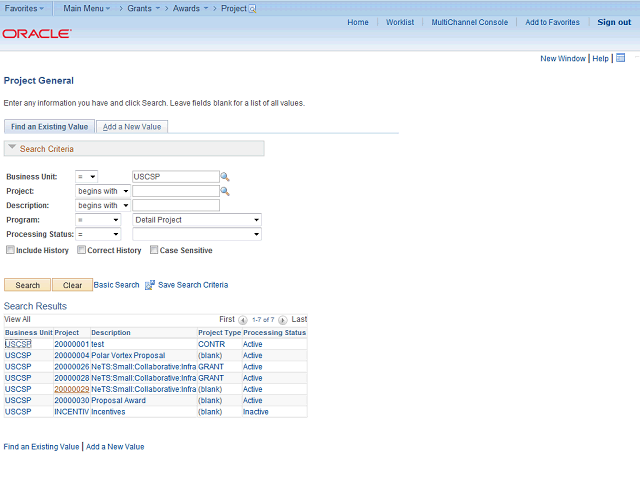Image resolution: width=640 pixels, height=480 pixels.
Task: Go to Home link
Action: pyautogui.click(x=358, y=22)
